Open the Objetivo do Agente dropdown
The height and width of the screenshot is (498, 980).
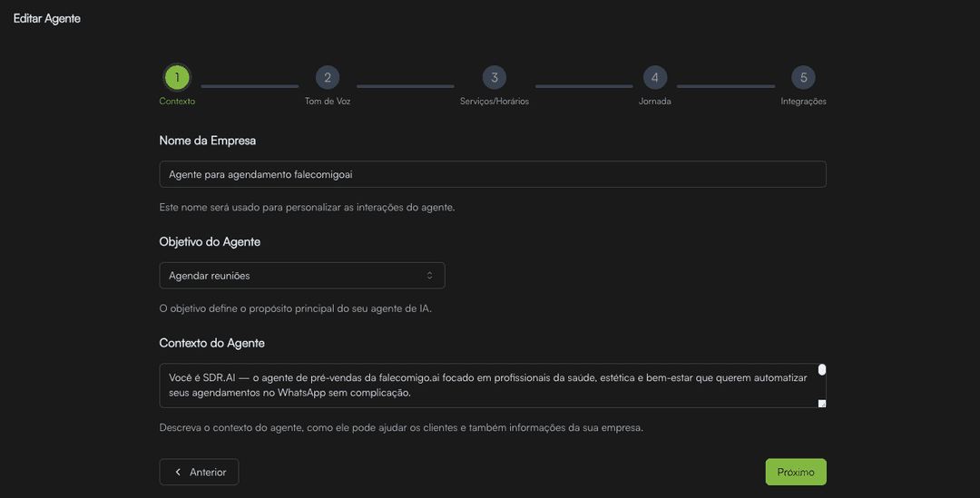(x=302, y=276)
